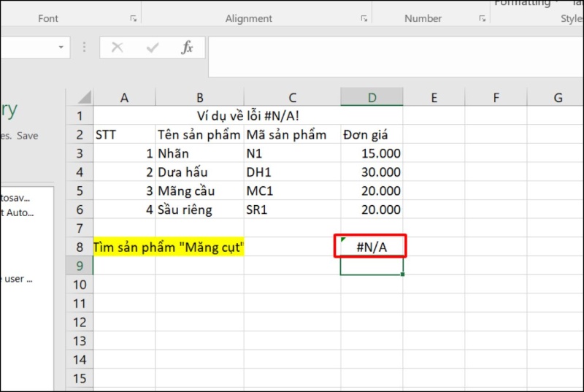Select the Mãng cầu price cell in row 5

372,191
